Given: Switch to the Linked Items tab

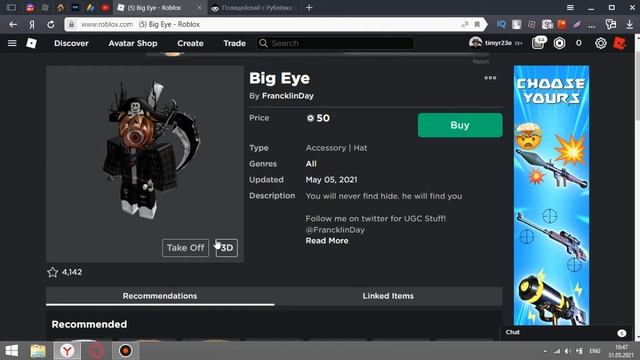Looking at the screenshot, I should (388, 296).
